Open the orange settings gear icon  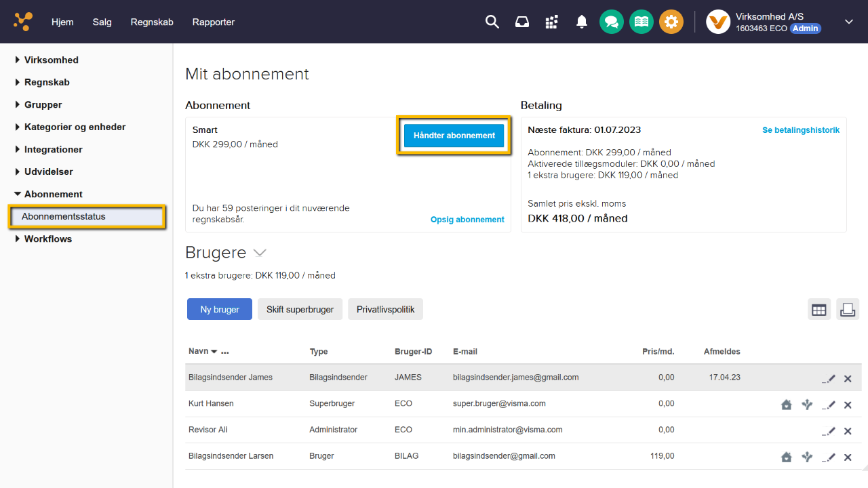tap(671, 22)
